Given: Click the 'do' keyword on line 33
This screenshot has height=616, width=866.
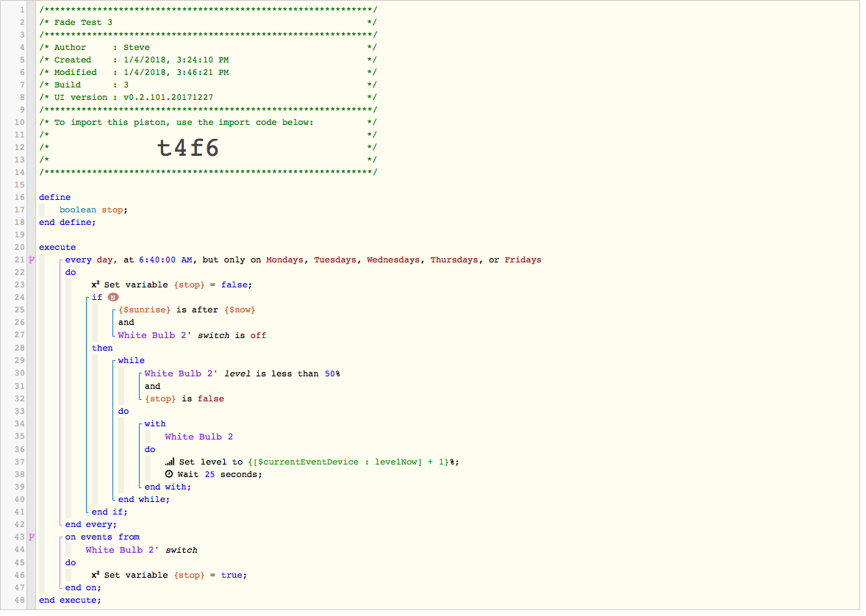Looking at the screenshot, I should [x=124, y=411].
